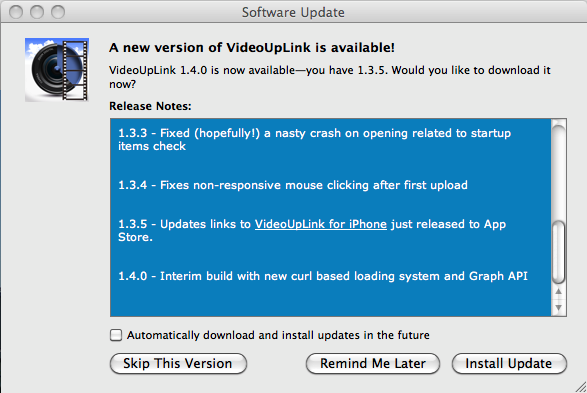Viewport: 587px width, 393px height.
Task: Click the 'Automatically download and install updates' label
Action: 278,335
